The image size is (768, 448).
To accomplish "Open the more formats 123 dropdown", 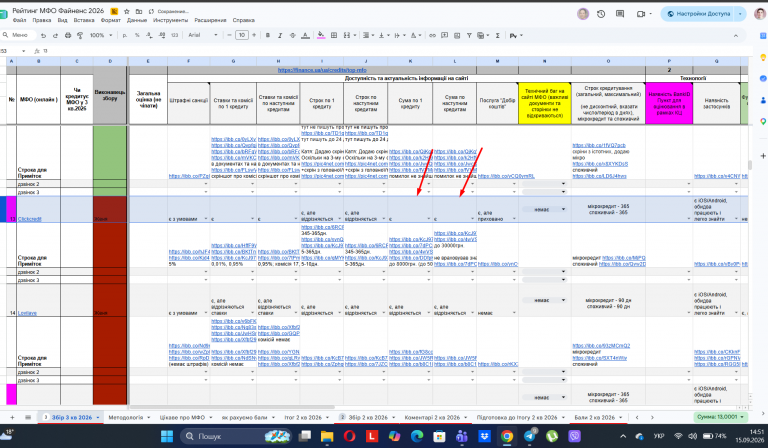I will (x=174, y=35).
